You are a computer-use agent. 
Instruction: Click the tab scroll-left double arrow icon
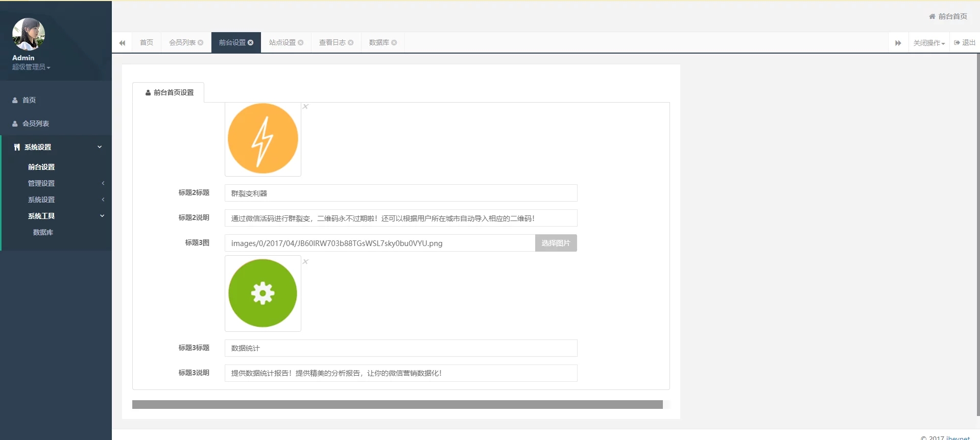(122, 43)
